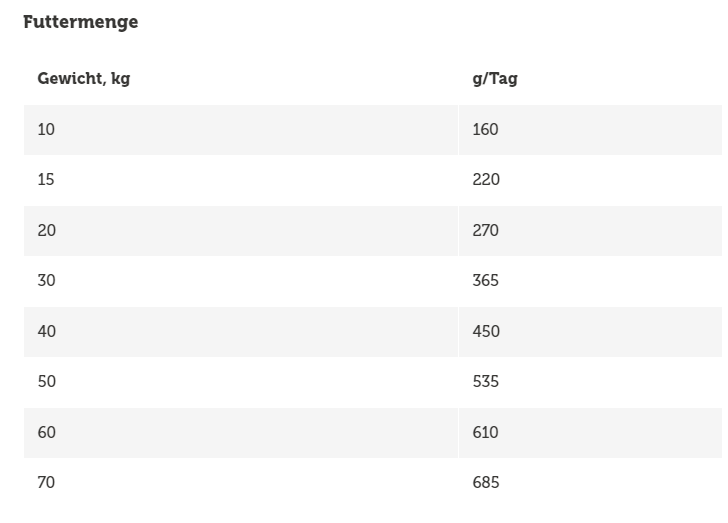Select the 'Gewicht, kg' column header
Screen dimensions: 728x523
(83, 79)
